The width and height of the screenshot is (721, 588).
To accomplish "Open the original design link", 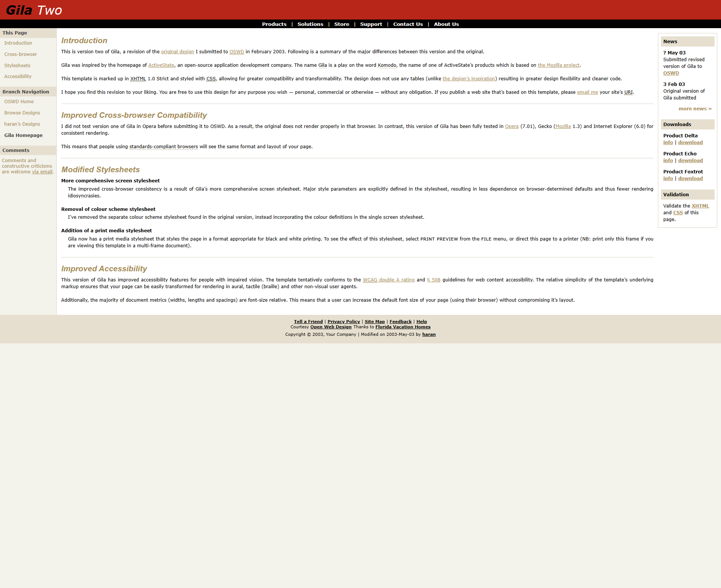I will tap(178, 52).
